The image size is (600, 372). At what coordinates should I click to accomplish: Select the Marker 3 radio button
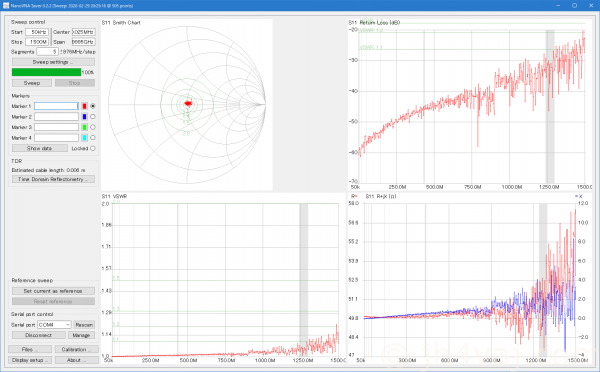(x=93, y=127)
